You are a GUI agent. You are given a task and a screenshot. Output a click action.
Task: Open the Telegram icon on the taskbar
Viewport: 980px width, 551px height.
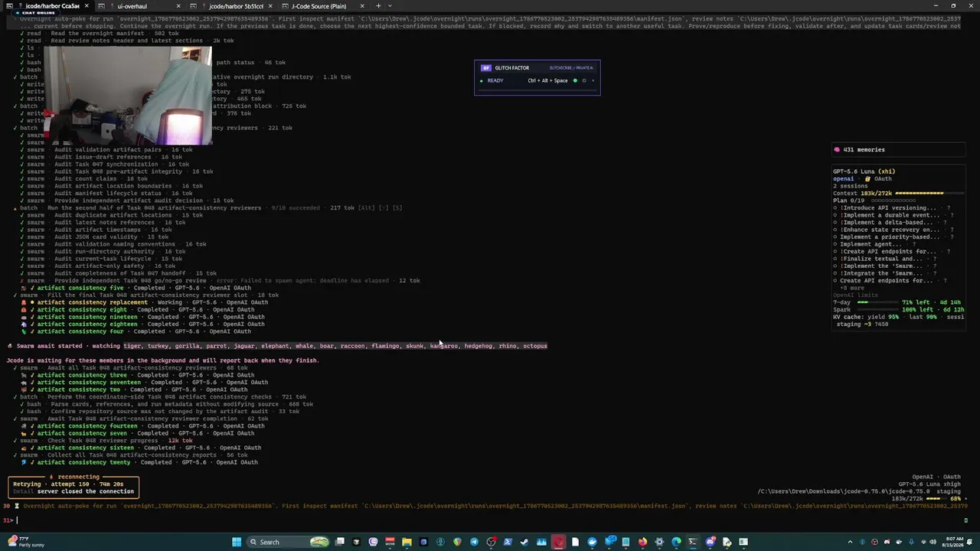474,542
